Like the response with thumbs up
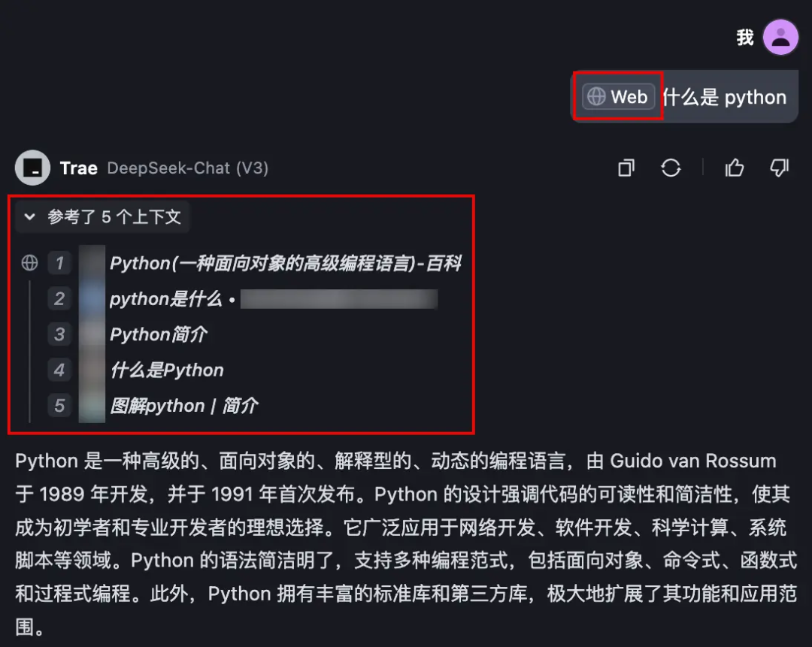The width and height of the screenshot is (812, 647). coord(735,168)
